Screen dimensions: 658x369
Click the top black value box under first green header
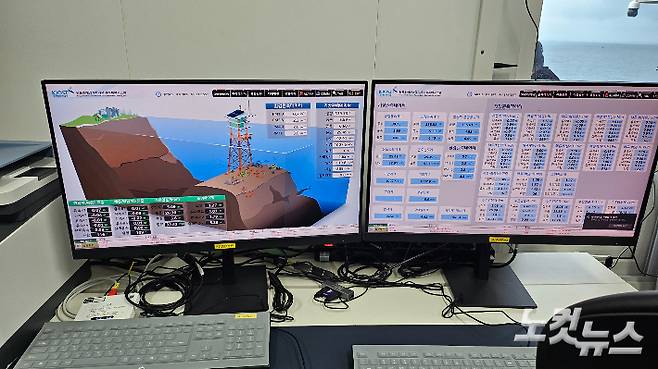click(99, 210)
